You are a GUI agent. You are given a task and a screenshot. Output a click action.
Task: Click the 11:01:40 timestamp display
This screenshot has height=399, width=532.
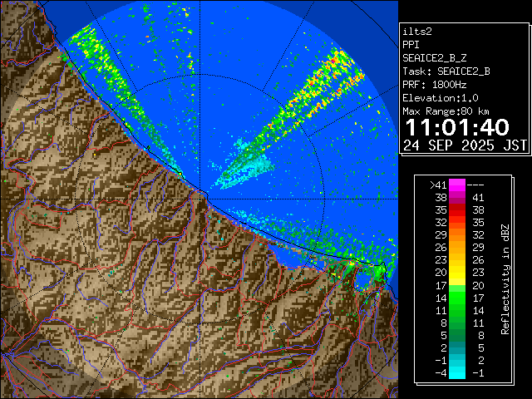pyautogui.click(x=456, y=127)
